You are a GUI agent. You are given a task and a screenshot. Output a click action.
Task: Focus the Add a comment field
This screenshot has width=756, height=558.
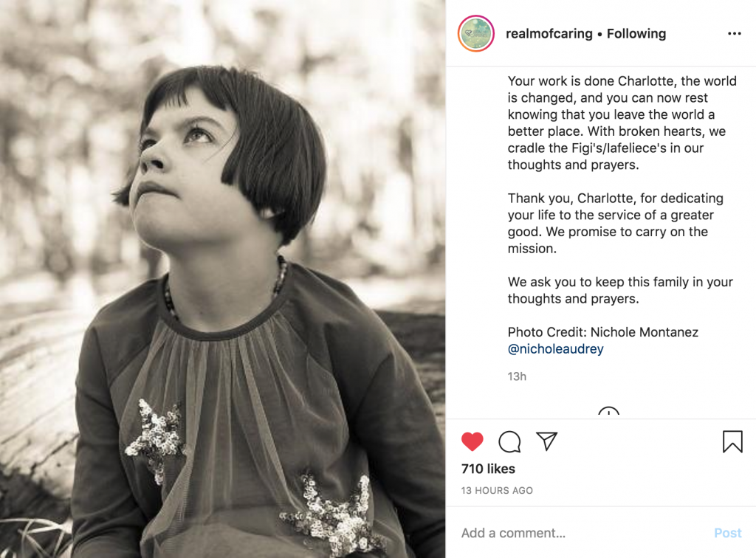576,533
